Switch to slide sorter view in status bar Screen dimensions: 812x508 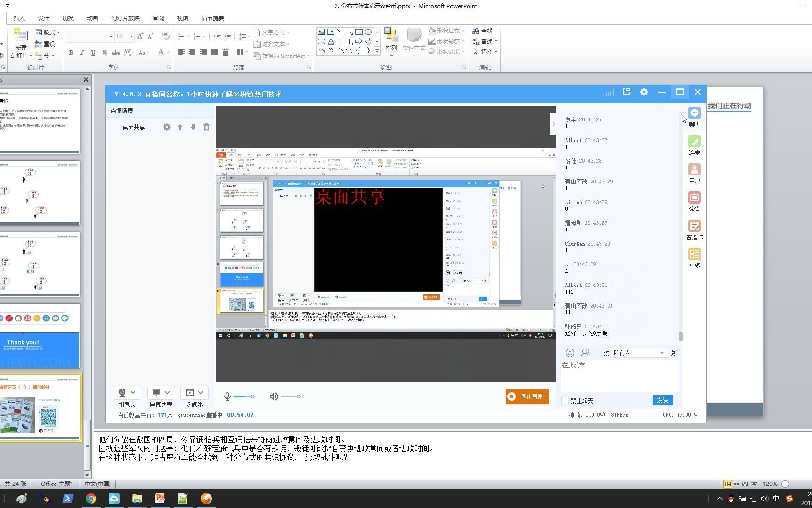click(x=736, y=484)
